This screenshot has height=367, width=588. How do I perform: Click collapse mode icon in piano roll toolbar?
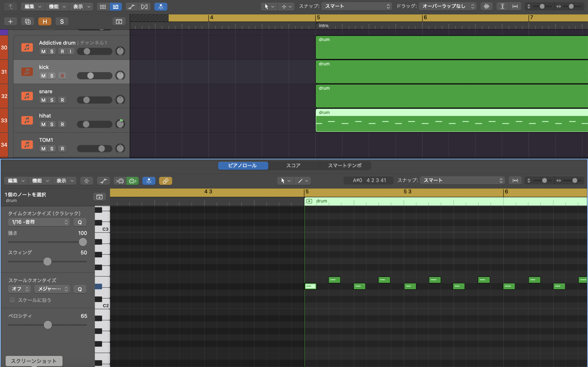tap(86, 181)
